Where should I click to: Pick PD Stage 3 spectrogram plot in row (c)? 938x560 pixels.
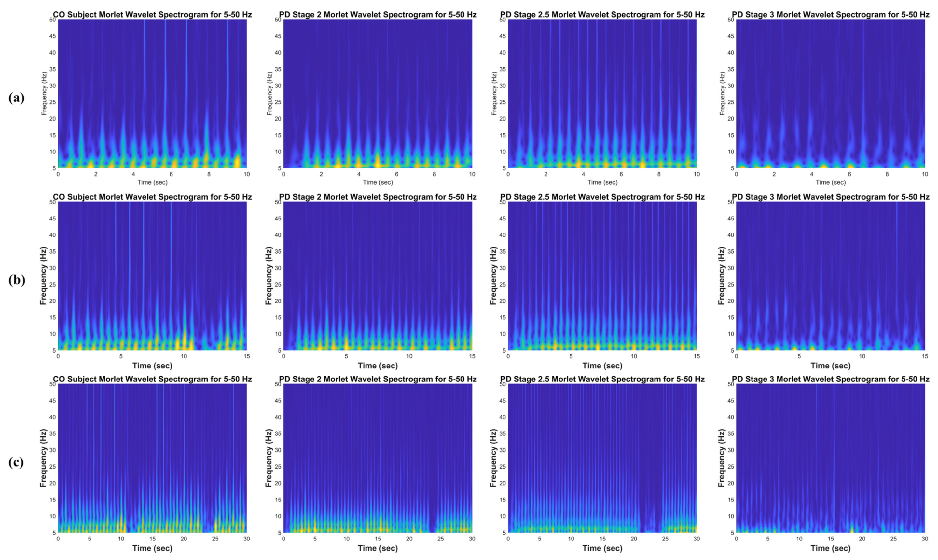click(830, 458)
